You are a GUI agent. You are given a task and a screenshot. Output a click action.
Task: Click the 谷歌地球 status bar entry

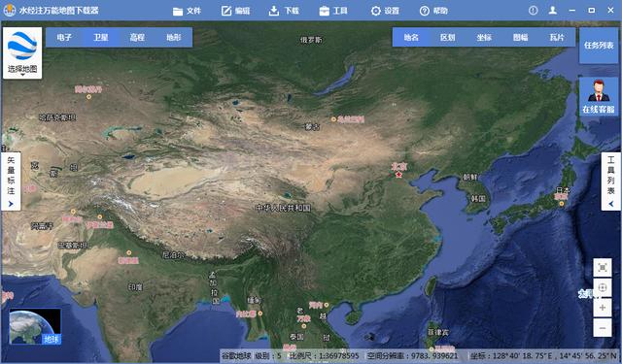click(x=236, y=355)
